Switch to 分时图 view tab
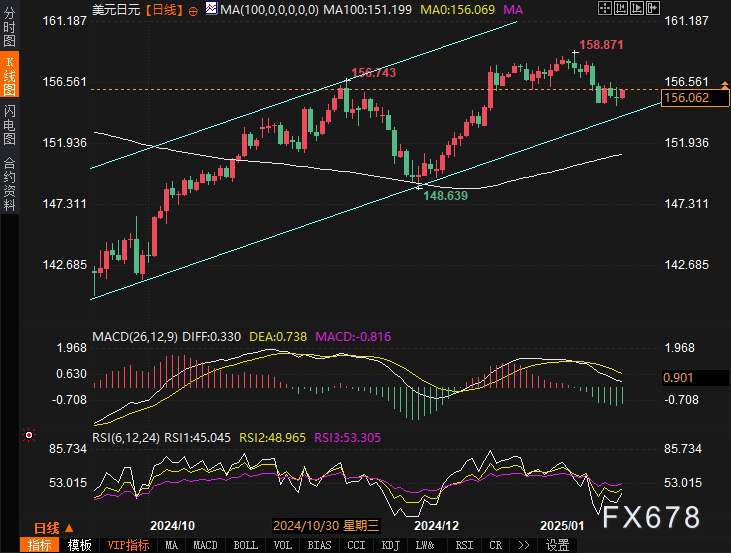This screenshot has width=731, height=553. click(9, 27)
